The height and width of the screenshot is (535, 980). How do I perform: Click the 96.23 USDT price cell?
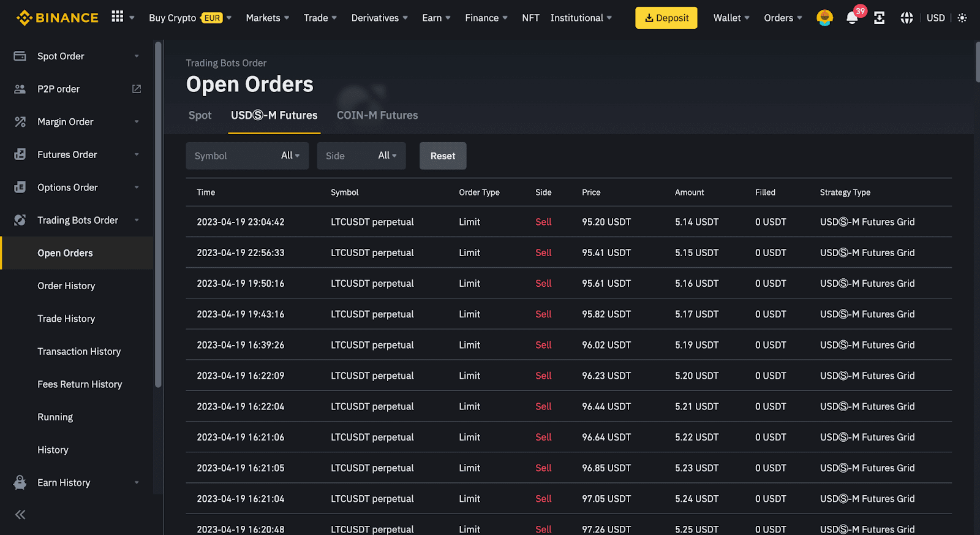pyautogui.click(x=606, y=376)
